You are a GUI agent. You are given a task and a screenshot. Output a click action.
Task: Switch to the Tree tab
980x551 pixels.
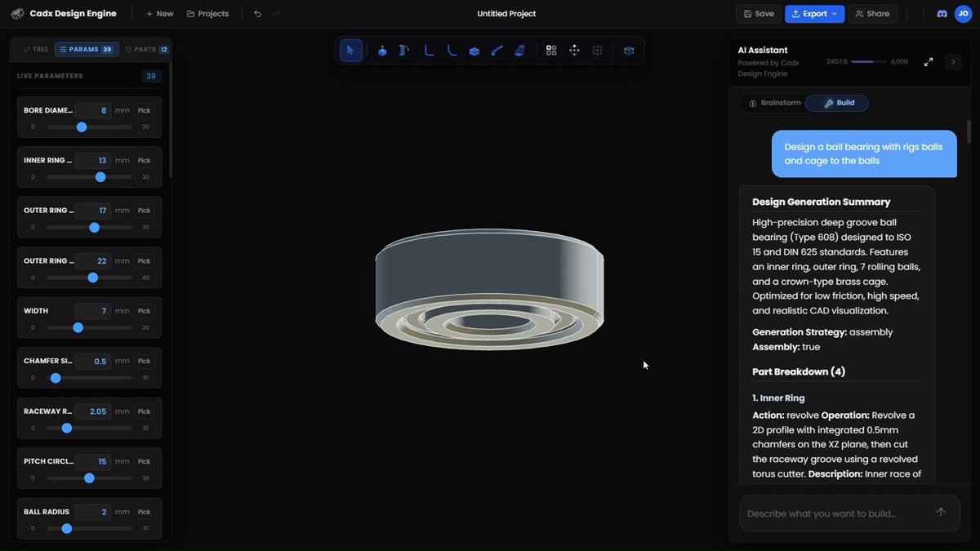[x=36, y=50]
